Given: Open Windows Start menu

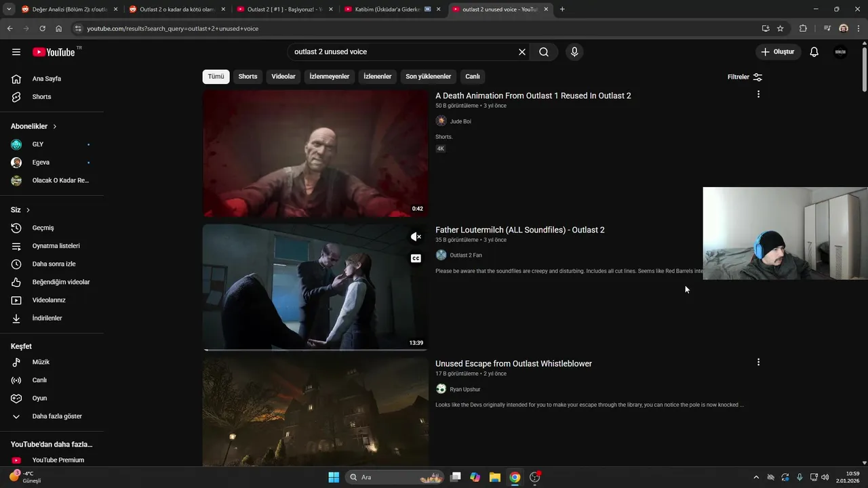Looking at the screenshot, I should 334,477.
